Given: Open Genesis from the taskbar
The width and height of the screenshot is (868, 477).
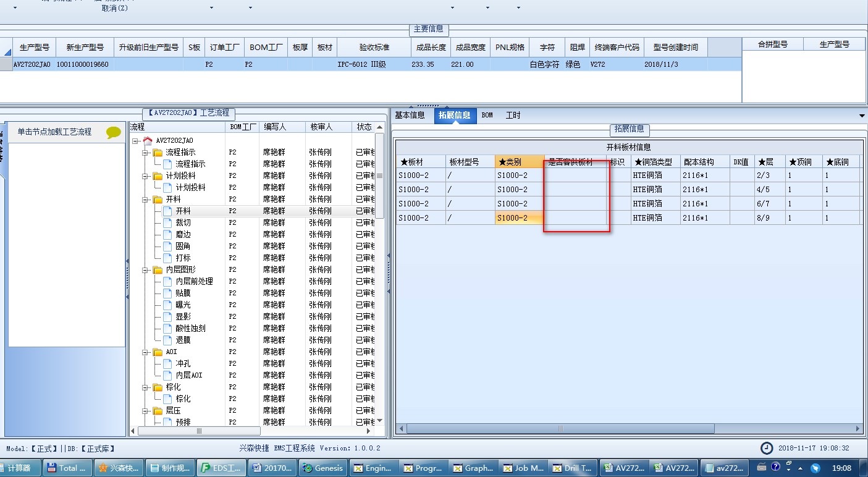Looking at the screenshot, I should click(x=323, y=468).
